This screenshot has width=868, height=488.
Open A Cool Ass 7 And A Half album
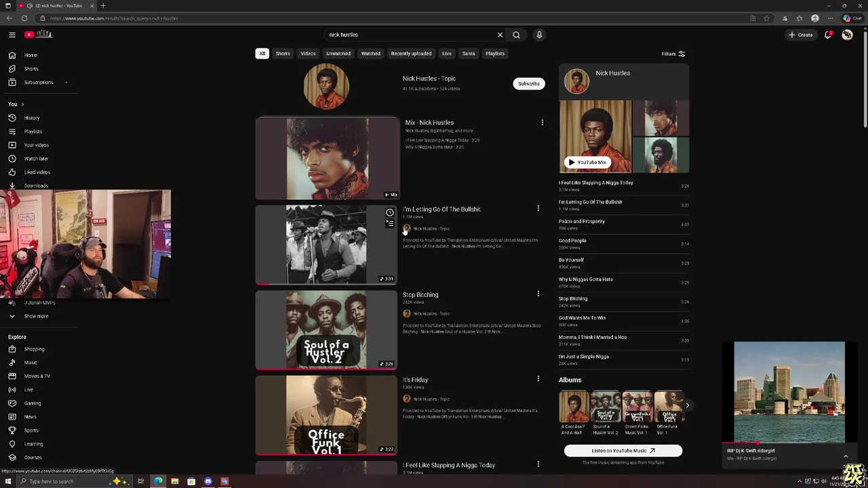point(574,413)
